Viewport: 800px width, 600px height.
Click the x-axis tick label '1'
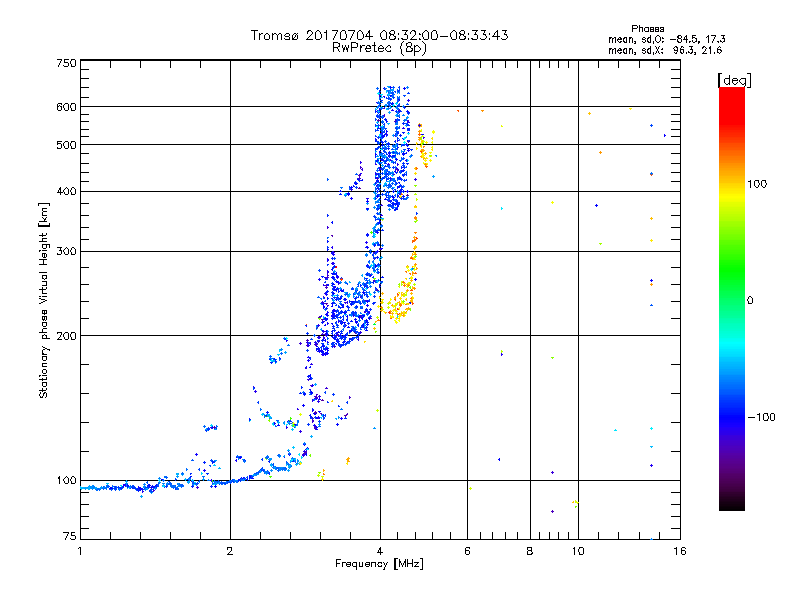pos(80,551)
